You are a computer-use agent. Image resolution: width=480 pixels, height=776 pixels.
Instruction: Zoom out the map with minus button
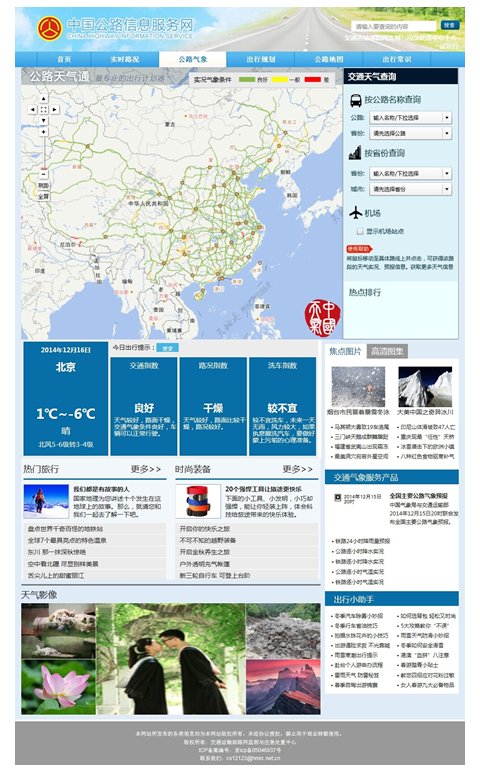point(44,174)
